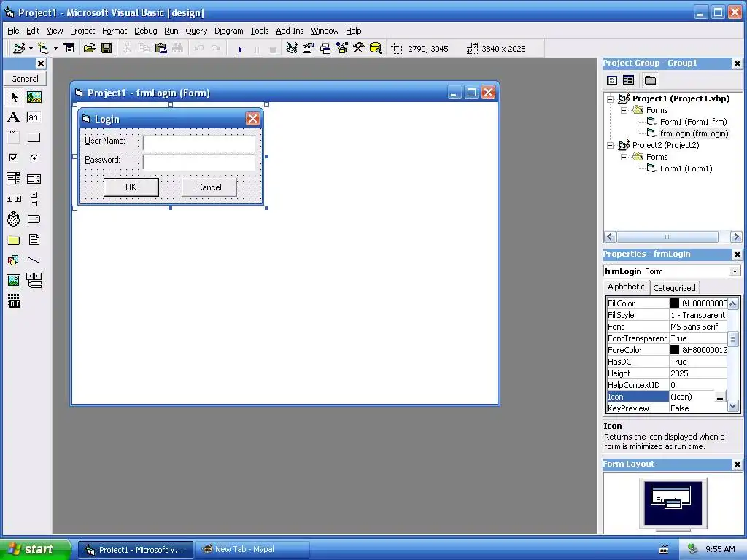747x560 pixels.
Task: Show the Form Layout Window toolbar icon
Action: [x=325, y=48]
